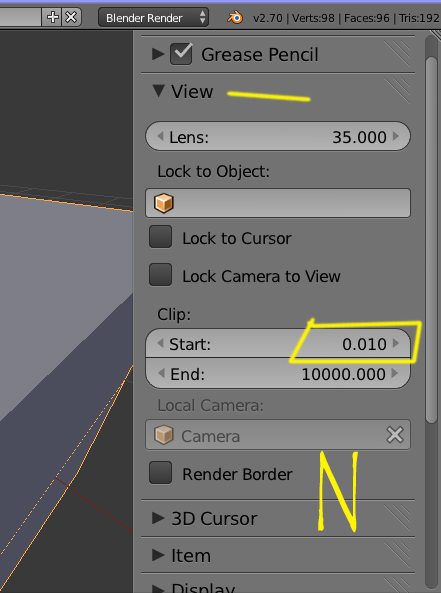Expand the 3D Cursor panel
The width and height of the screenshot is (441, 593).
pos(158,518)
